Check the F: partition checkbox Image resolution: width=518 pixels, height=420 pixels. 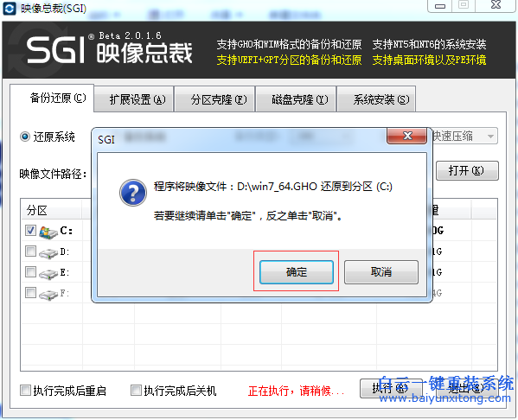30,293
